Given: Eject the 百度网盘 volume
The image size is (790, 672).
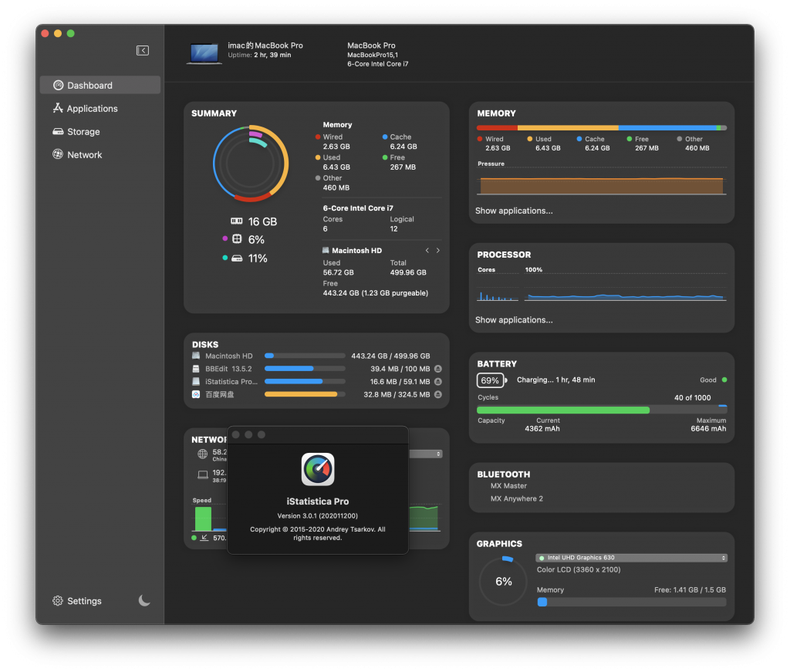Looking at the screenshot, I should point(438,394).
